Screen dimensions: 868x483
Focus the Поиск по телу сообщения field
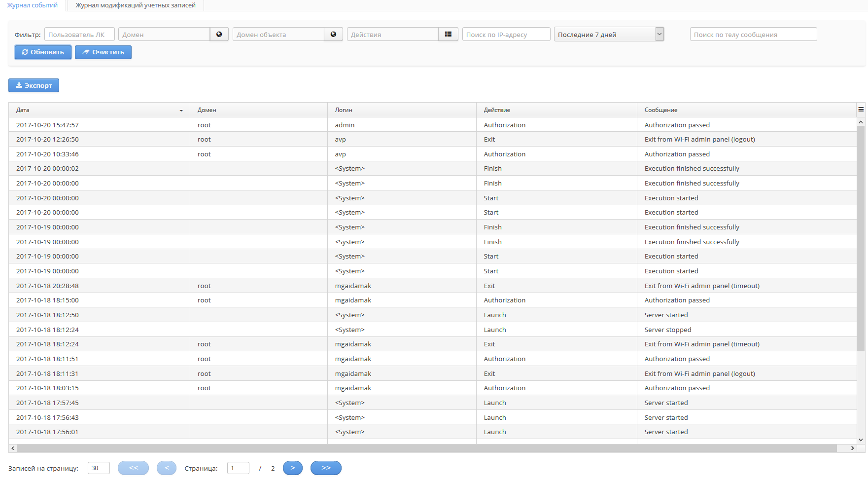click(753, 35)
